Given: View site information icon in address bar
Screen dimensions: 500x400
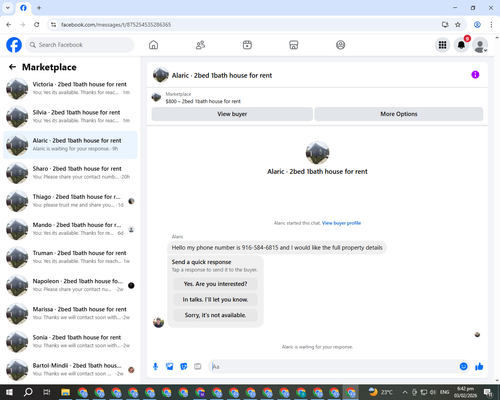Looking at the screenshot, I should coord(53,25).
